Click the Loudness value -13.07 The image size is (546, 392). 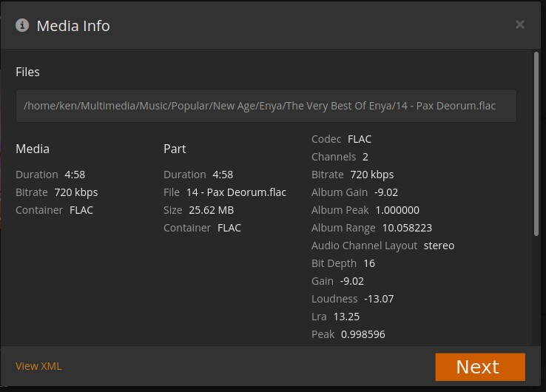click(x=379, y=299)
